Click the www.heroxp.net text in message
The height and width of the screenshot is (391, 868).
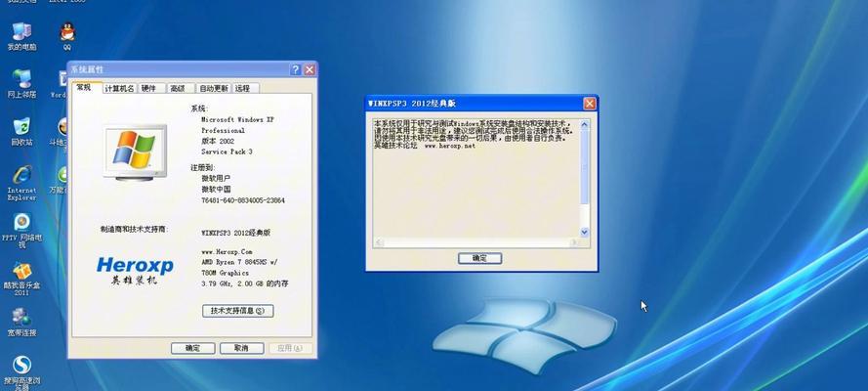coord(449,147)
